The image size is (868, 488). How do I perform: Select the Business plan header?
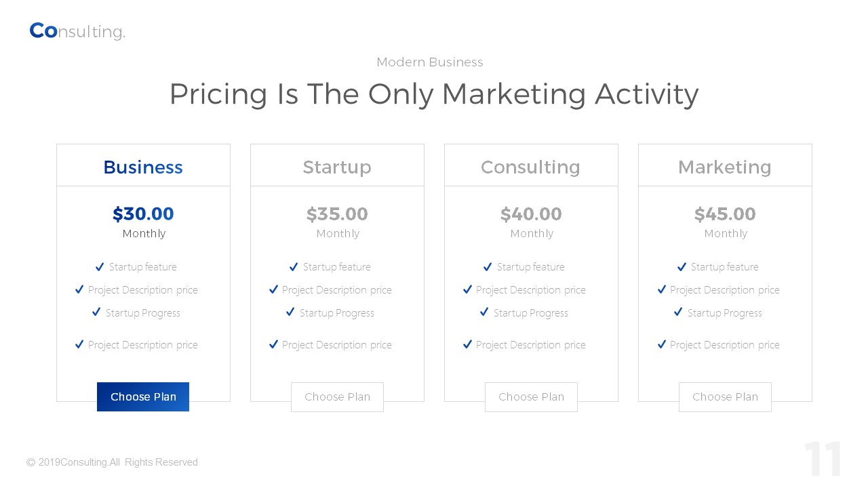143,167
